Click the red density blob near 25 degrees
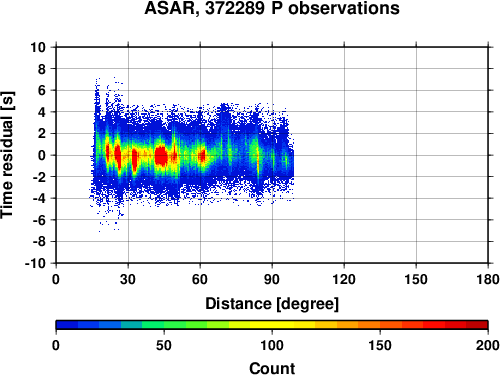 [x=118, y=155]
